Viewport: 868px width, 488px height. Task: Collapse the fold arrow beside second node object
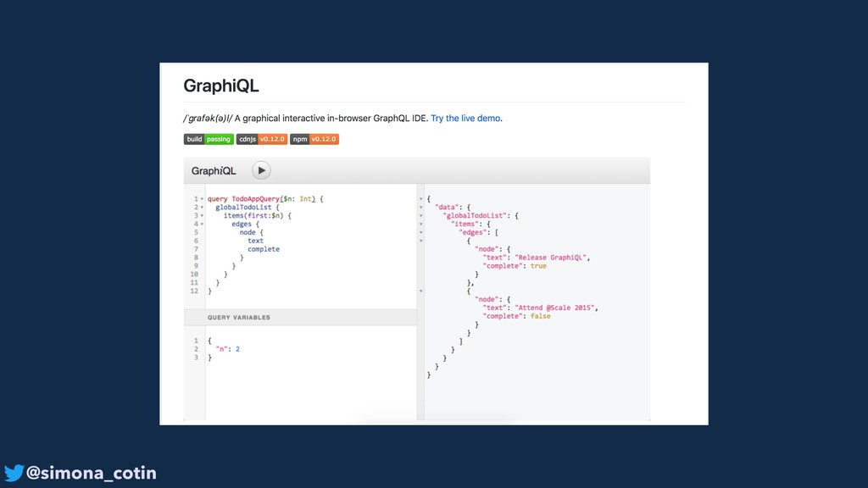pyautogui.click(x=420, y=291)
